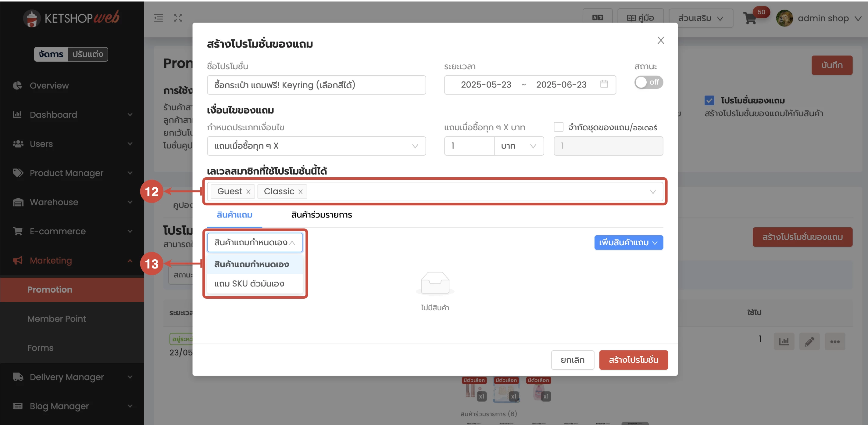Image resolution: width=868 pixels, height=425 pixels.
Task: Edit the promotion using the pencil icon
Action: tap(810, 341)
